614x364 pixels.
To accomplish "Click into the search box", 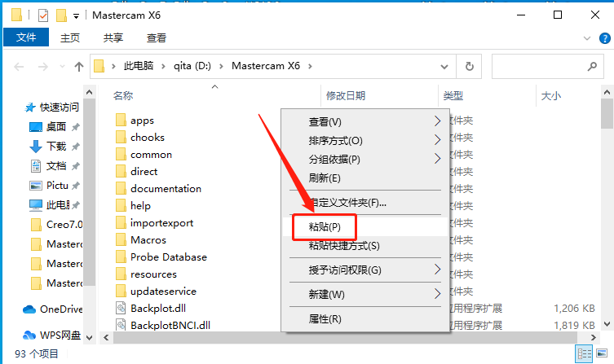I will pos(547,67).
